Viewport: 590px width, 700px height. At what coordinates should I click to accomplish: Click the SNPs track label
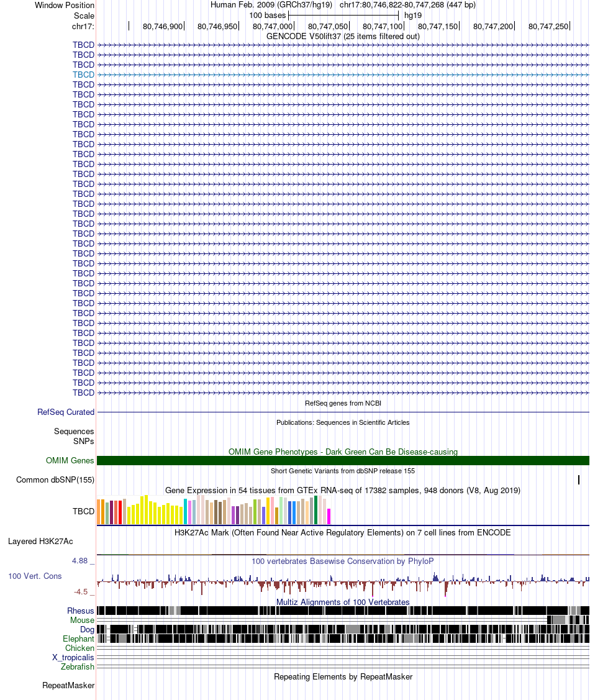click(83, 441)
